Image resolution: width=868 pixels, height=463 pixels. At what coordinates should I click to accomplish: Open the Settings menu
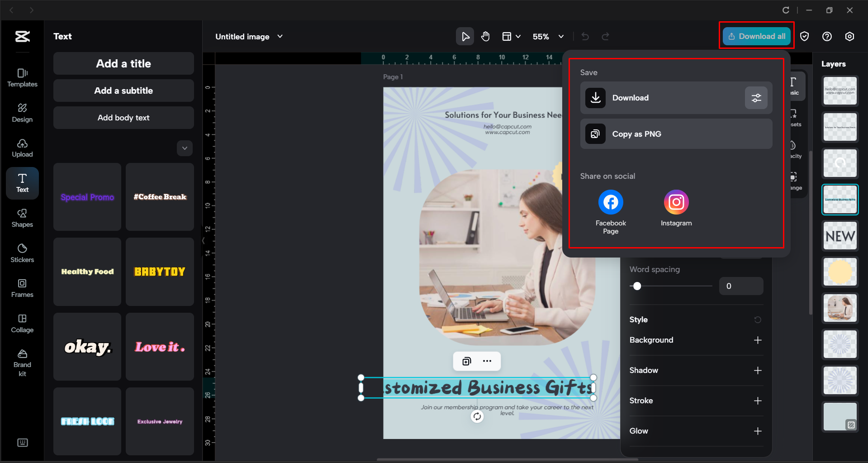coord(849,36)
